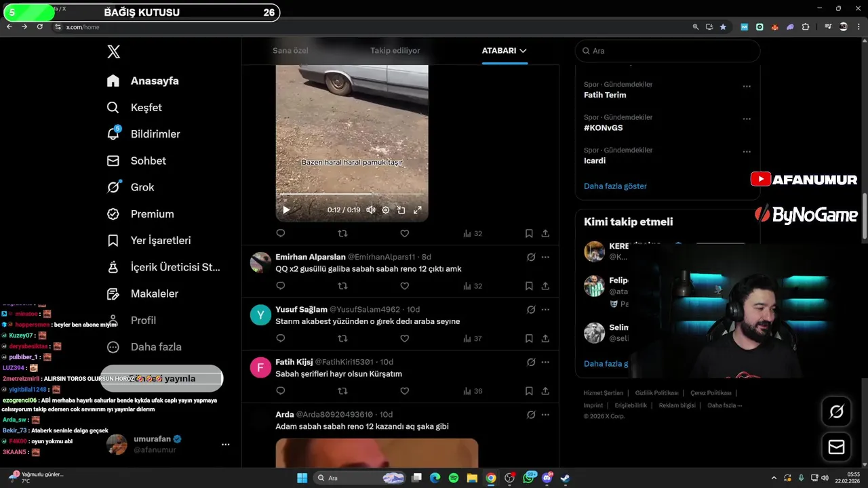Open more options on Yusuf Sağlam tweet
868x488 pixels.
(545, 309)
